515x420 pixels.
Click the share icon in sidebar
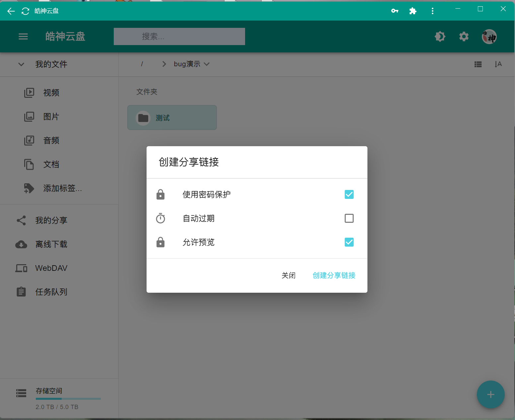coord(21,220)
